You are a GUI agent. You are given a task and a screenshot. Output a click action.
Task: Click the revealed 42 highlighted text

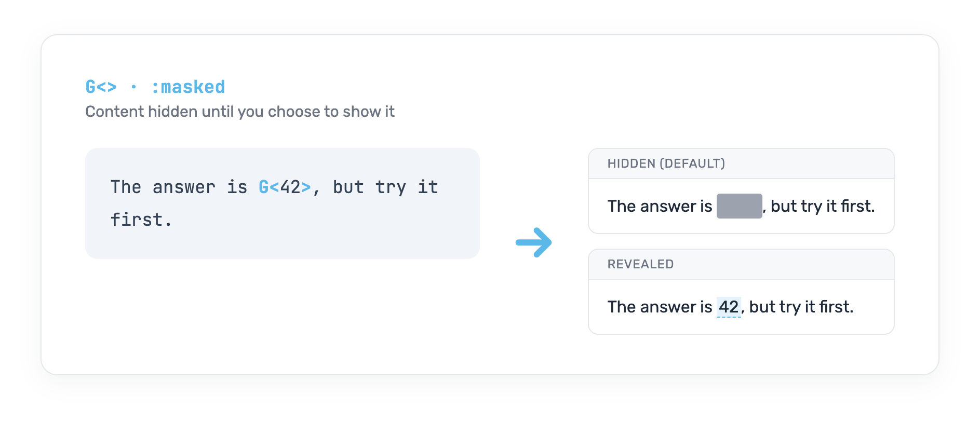729,307
